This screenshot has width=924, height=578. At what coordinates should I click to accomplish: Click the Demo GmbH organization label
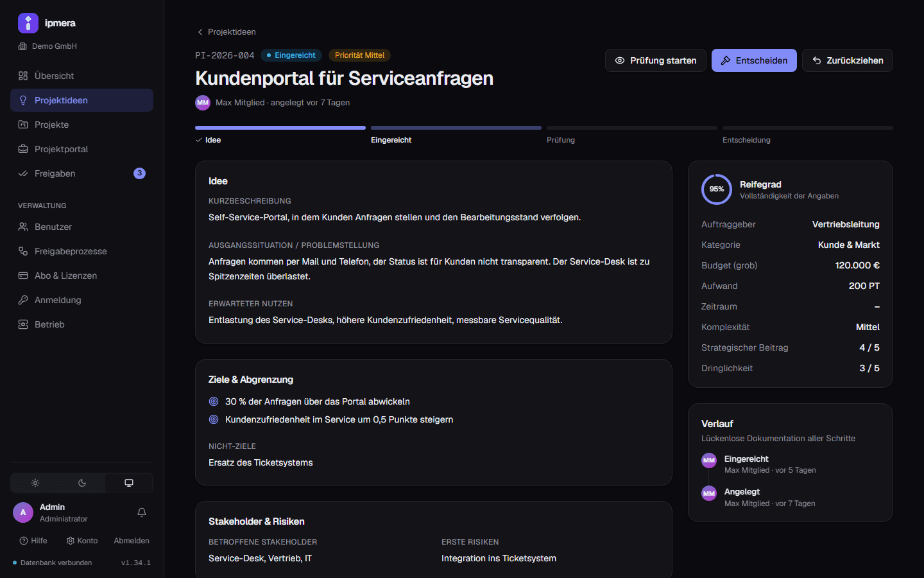coord(48,46)
